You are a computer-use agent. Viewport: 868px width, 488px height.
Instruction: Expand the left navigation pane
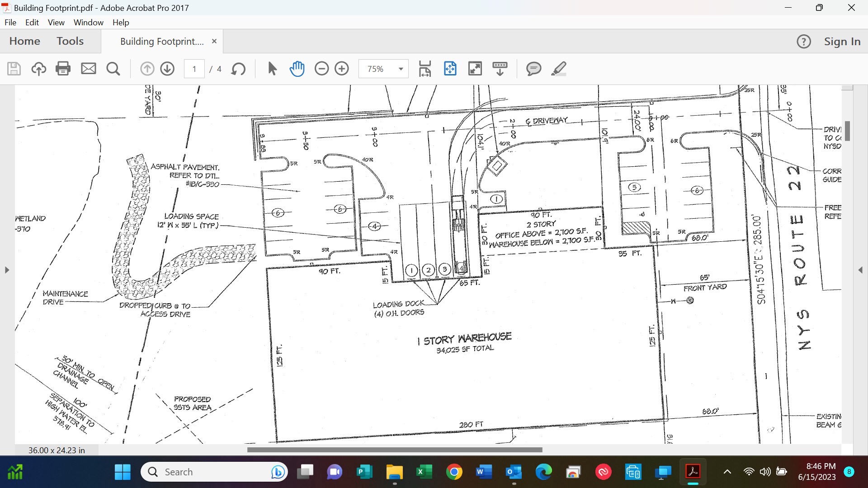click(7, 270)
